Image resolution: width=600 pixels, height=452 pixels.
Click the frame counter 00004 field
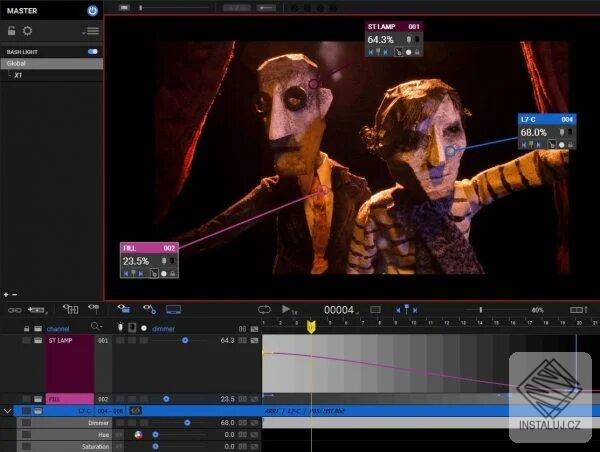click(339, 310)
